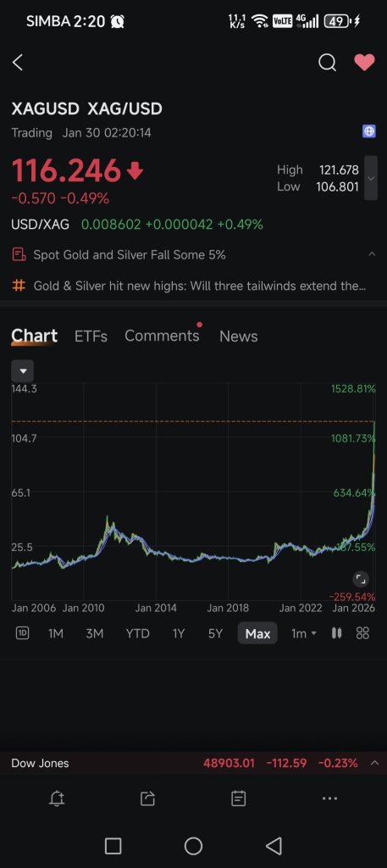The height and width of the screenshot is (868, 387).
Task: Collapse the news headlines chevron
Action: 372,254
